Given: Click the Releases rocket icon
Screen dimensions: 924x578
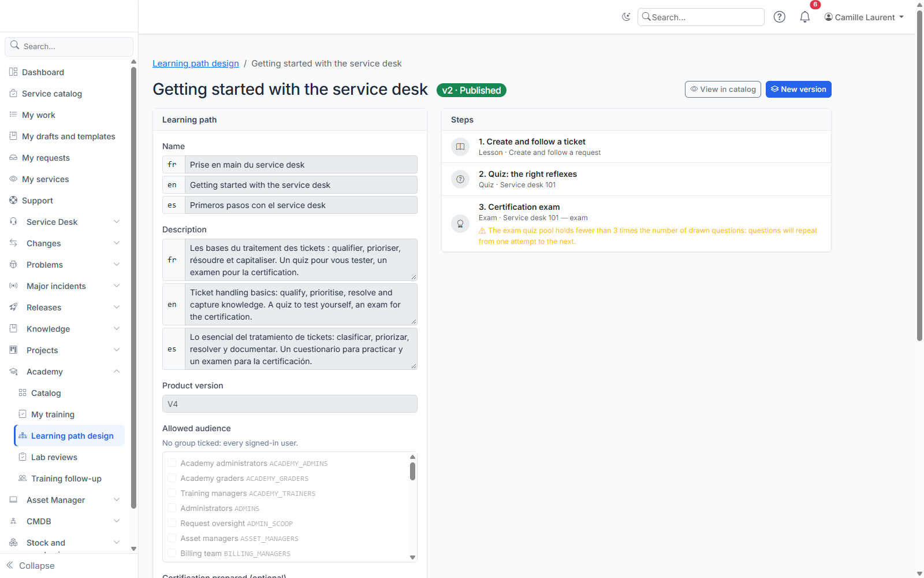Looking at the screenshot, I should [x=13, y=307].
